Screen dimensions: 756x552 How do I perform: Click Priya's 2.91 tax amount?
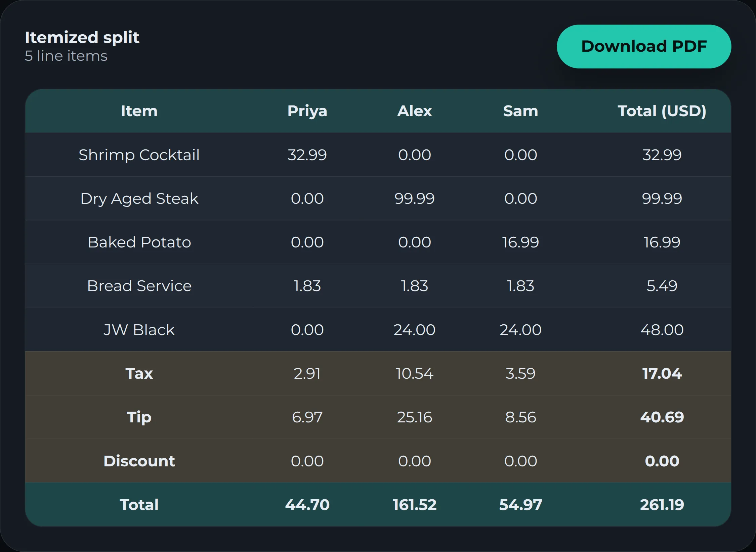pyautogui.click(x=307, y=373)
